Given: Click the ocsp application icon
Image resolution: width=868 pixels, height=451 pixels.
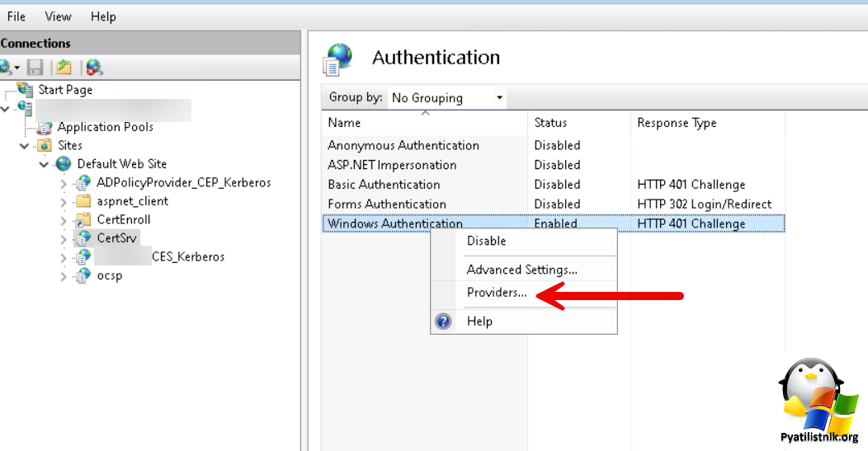Looking at the screenshot, I should pos(83,275).
